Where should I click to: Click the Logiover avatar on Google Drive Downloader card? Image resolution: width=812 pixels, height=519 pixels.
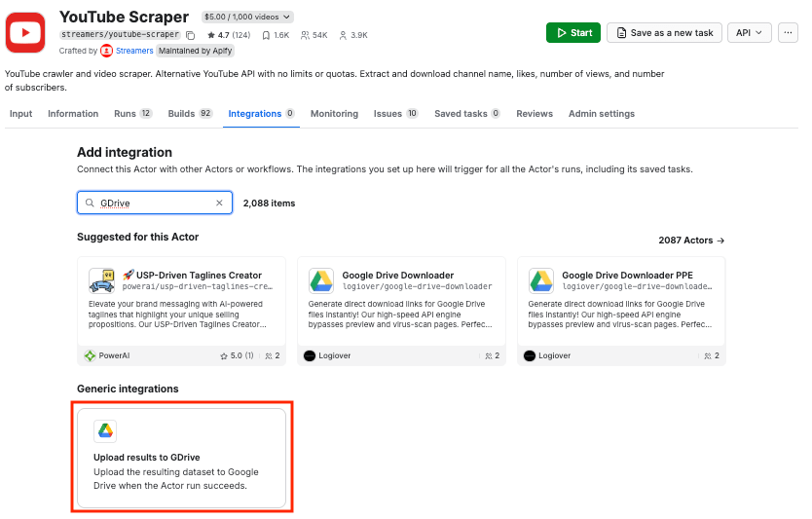coord(310,355)
